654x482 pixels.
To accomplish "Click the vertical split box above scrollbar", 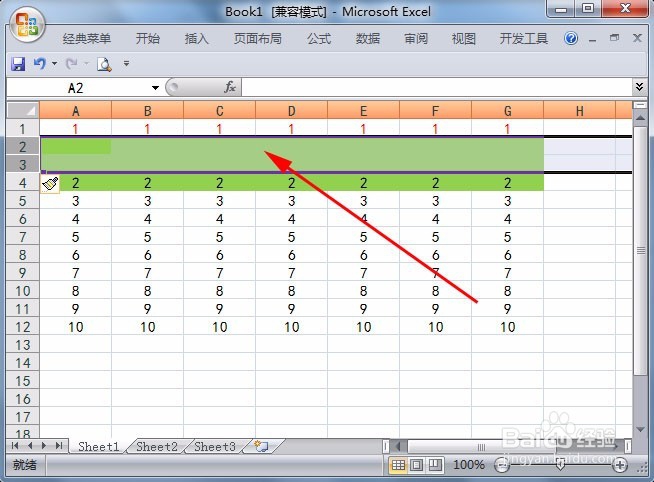I will [x=640, y=105].
